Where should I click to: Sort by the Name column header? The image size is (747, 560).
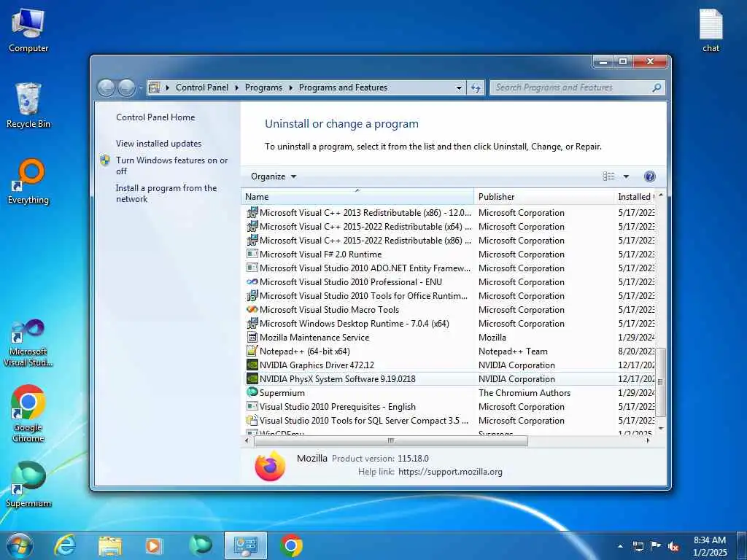[x=357, y=197]
